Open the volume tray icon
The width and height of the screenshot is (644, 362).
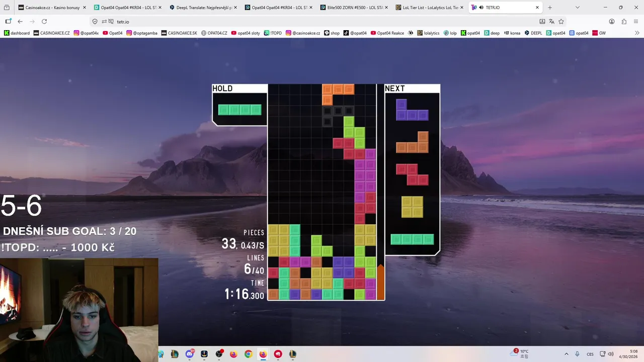pyautogui.click(x=611, y=354)
